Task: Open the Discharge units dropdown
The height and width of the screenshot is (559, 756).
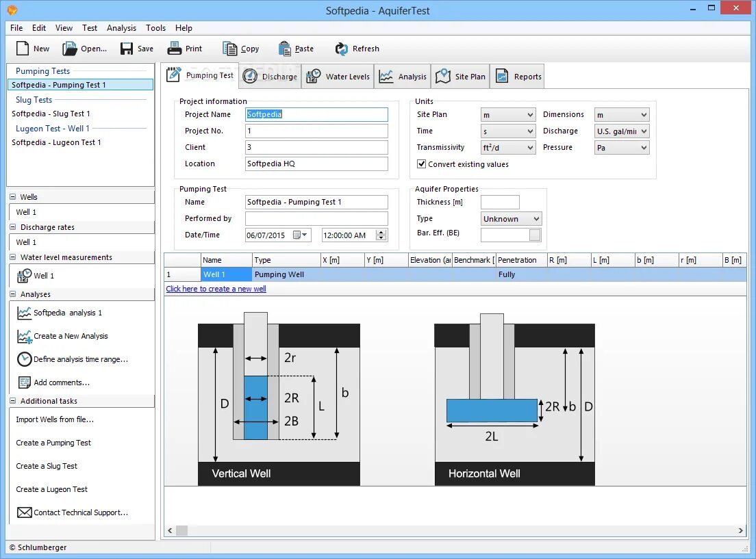Action: 622,131
